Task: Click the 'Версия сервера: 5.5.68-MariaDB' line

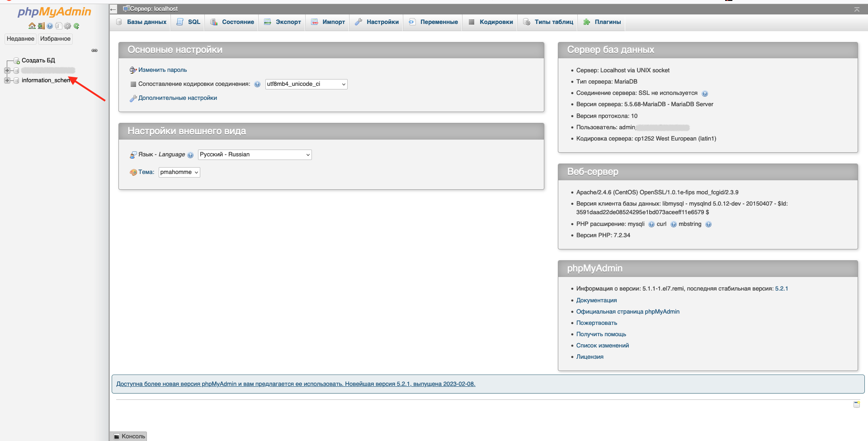Action: (645, 104)
